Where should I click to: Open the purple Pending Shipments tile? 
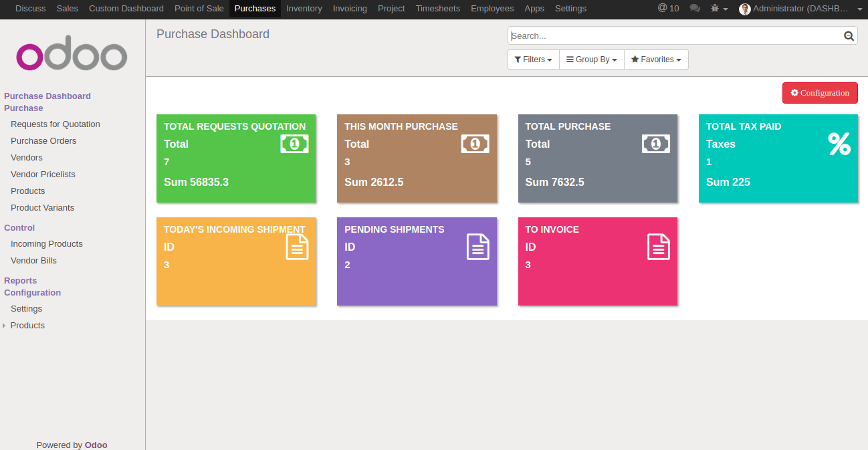pyautogui.click(x=417, y=261)
